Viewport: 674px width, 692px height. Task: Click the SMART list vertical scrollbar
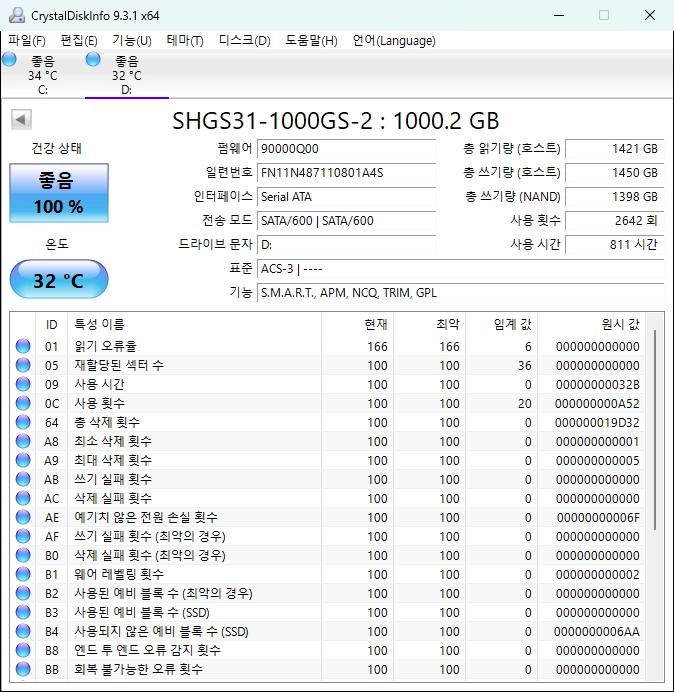click(x=655, y=429)
